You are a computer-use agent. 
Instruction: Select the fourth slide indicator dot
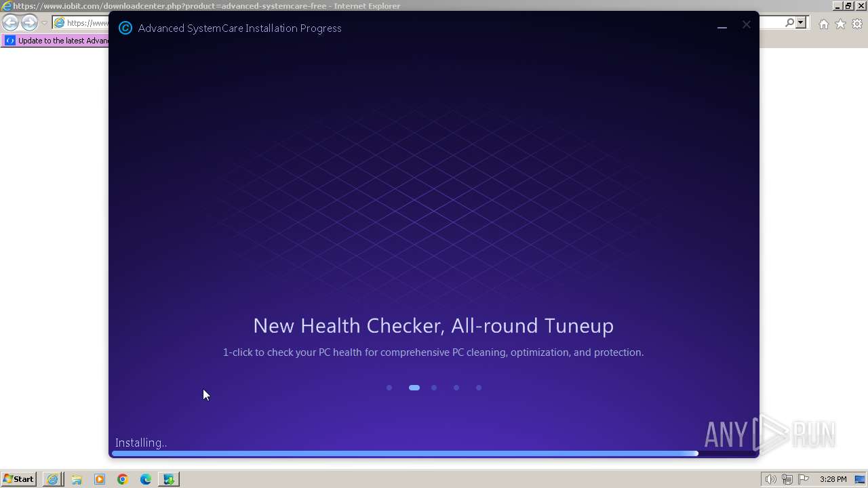point(456,388)
